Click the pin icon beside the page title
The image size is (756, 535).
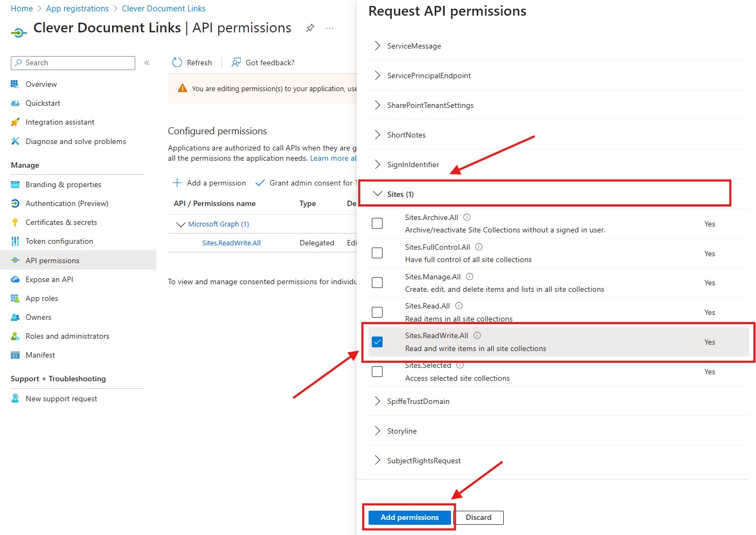tap(310, 28)
